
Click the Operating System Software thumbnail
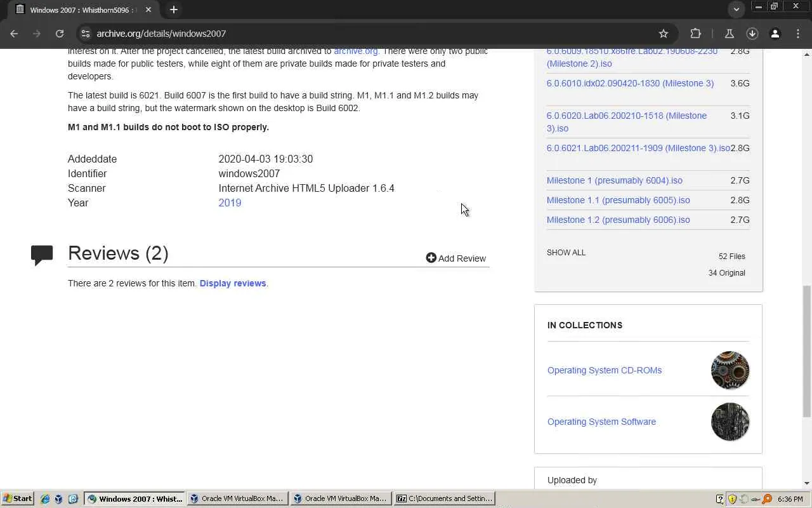730,422
